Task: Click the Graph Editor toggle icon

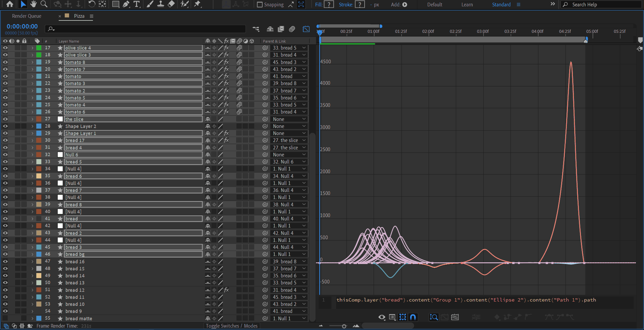Action: tap(306, 29)
